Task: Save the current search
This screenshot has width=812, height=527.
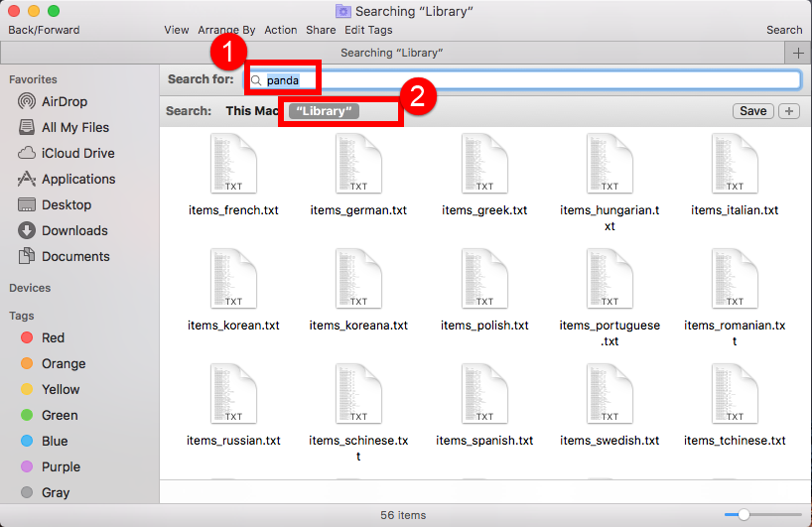Action: [753, 111]
